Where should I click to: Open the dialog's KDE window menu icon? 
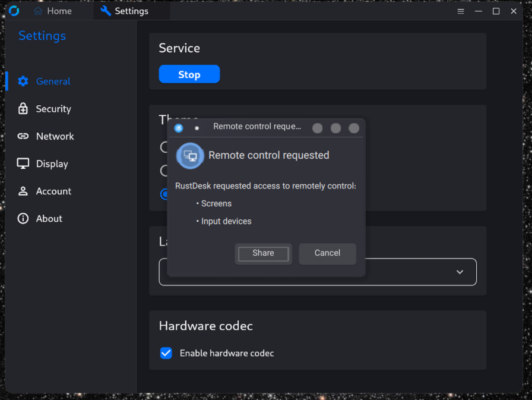click(179, 128)
